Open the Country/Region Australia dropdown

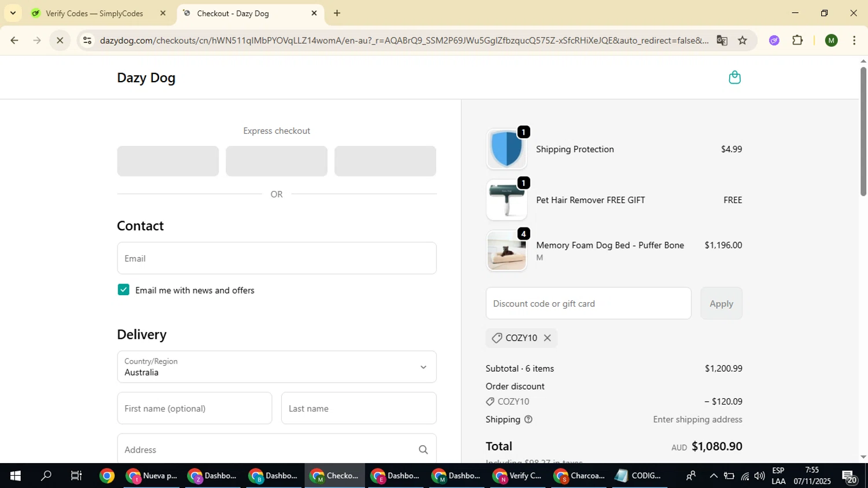click(x=277, y=366)
